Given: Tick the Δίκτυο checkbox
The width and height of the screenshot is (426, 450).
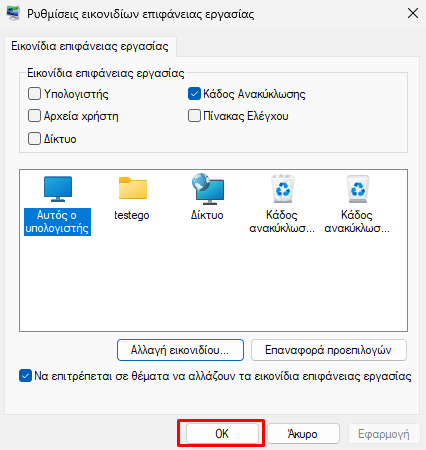Looking at the screenshot, I should point(34,139).
